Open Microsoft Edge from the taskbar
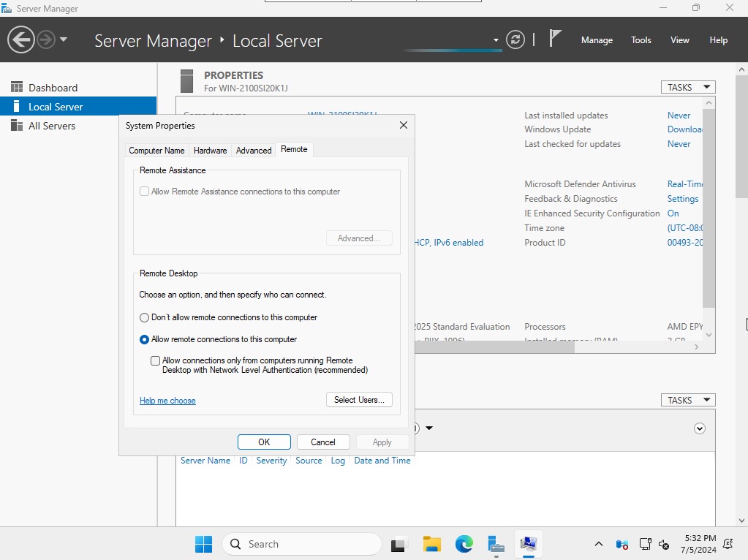The image size is (748, 560). [x=464, y=544]
